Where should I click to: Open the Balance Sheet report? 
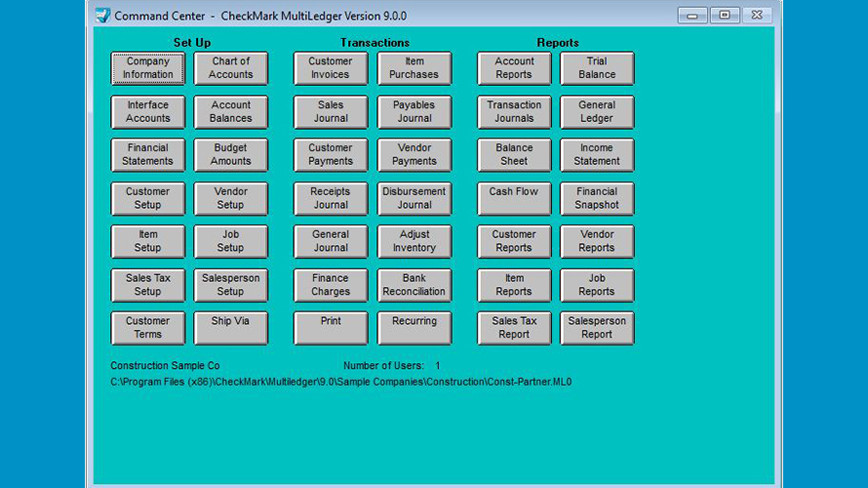coord(514,155)
